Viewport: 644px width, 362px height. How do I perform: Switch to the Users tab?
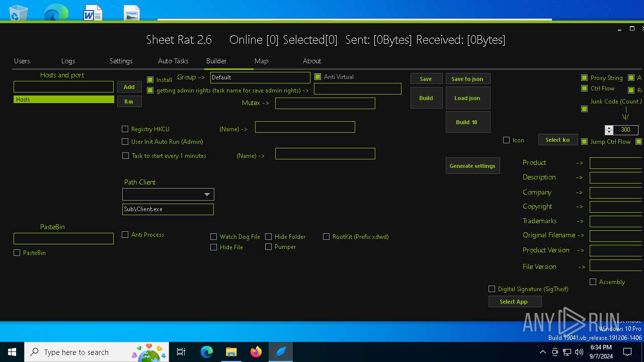[x=22, y=61]
